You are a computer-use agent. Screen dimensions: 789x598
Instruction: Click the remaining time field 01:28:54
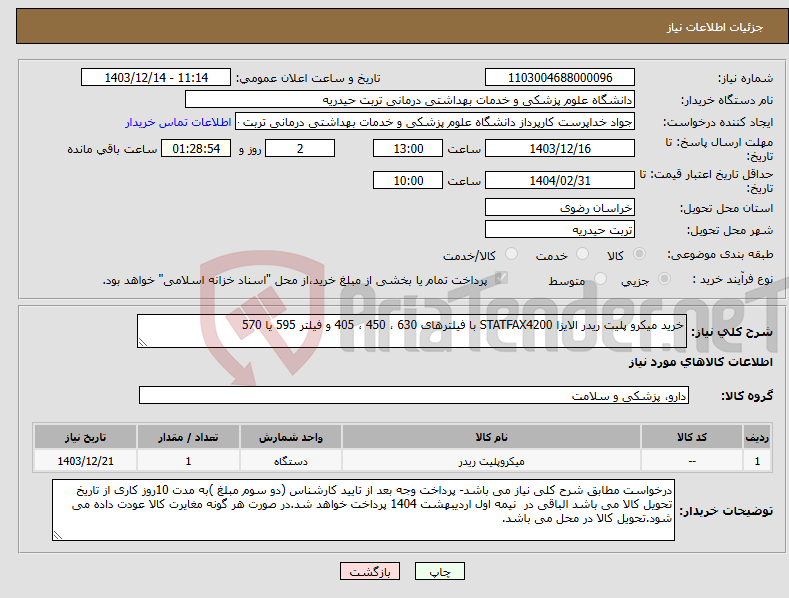196,148
